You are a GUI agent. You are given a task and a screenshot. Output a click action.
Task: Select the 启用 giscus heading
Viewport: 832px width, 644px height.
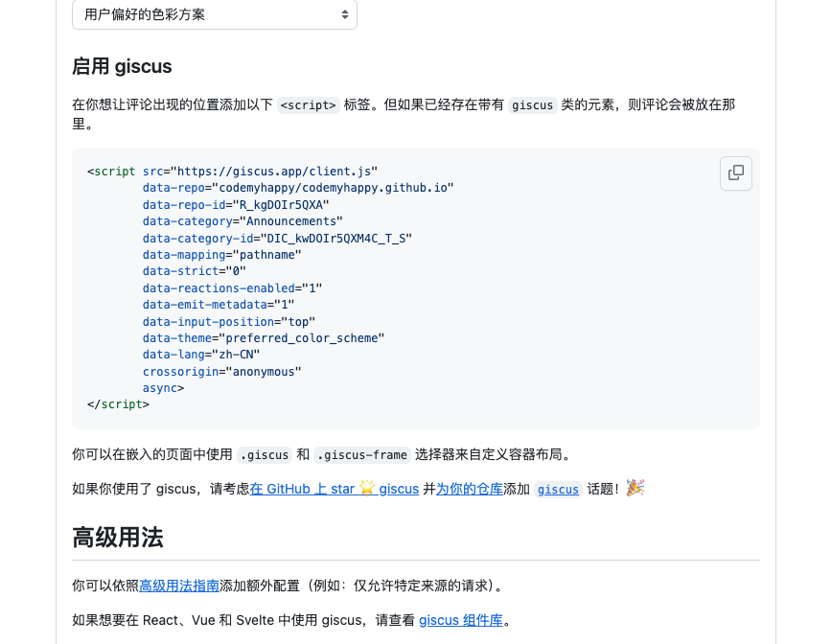[122, 66]
